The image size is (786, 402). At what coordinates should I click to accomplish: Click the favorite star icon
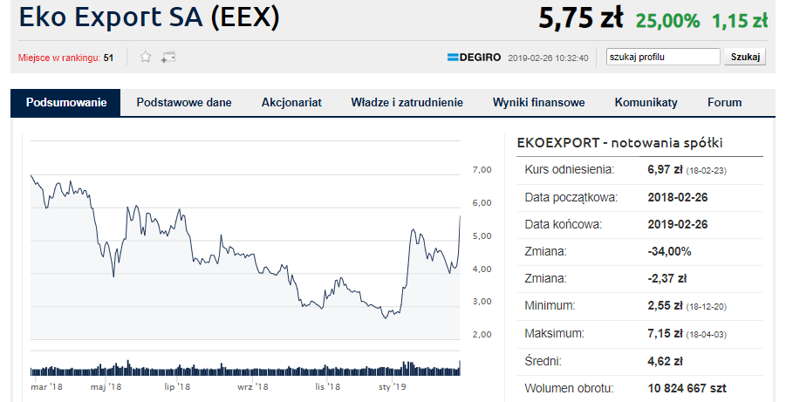[145, 57]
